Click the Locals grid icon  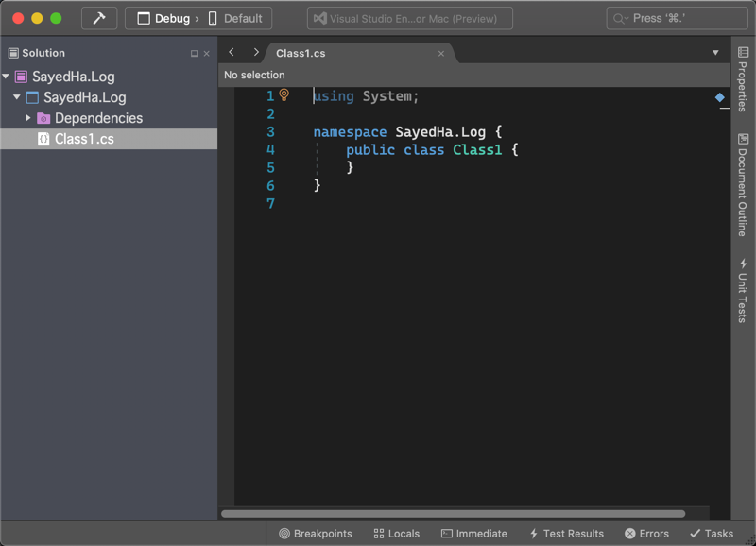tap(379, 534)
